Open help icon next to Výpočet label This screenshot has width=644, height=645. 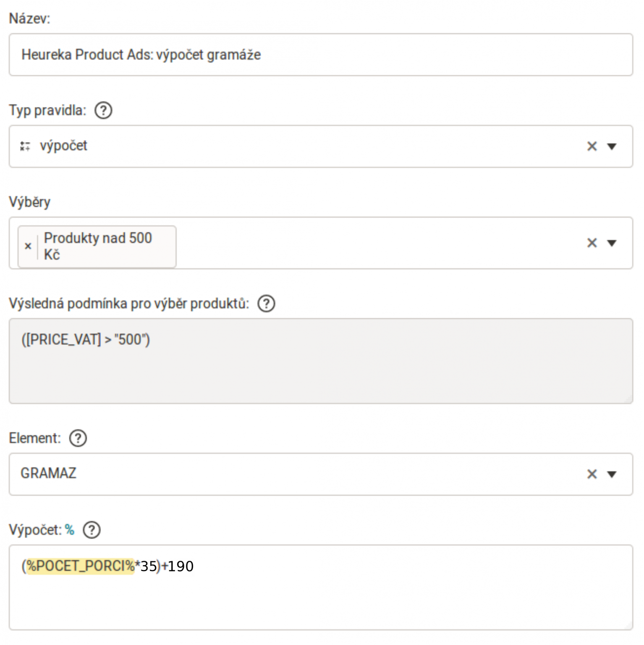coord(92,530)
